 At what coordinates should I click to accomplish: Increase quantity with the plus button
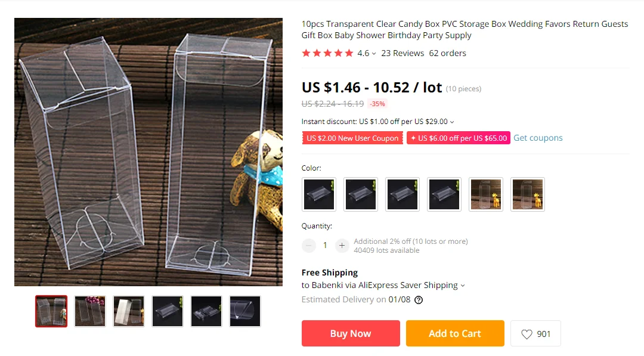click(342, 246)
